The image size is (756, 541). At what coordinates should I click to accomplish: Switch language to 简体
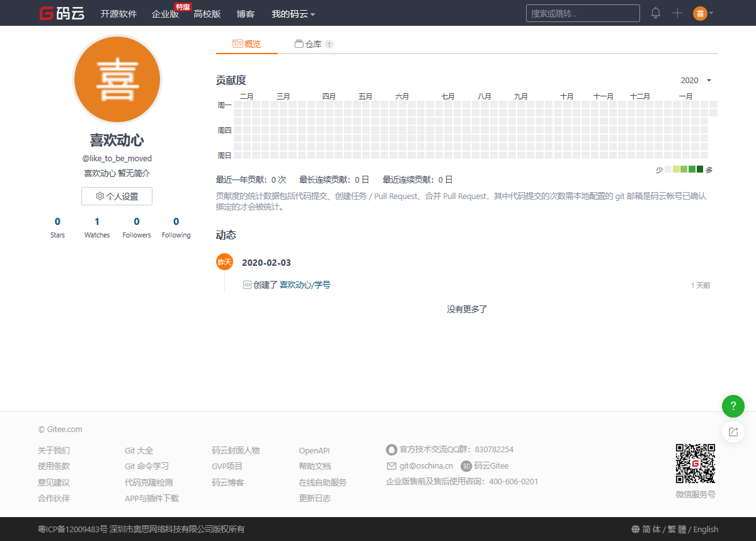[x=651, y=529]
